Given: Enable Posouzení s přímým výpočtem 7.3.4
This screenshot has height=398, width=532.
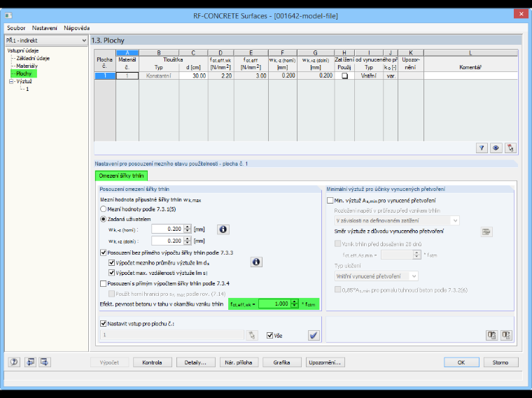Looking at the screenshot, I should coord(103,283).
